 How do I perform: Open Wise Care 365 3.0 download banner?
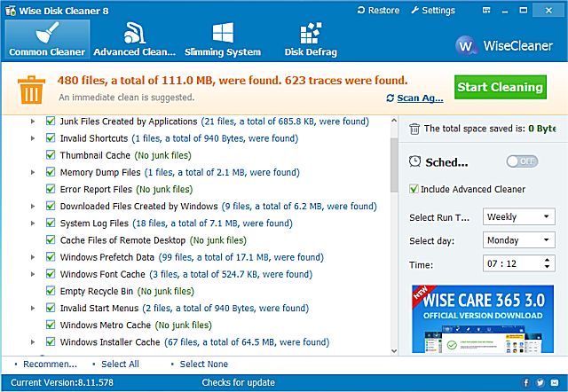[x=483, y=319]
